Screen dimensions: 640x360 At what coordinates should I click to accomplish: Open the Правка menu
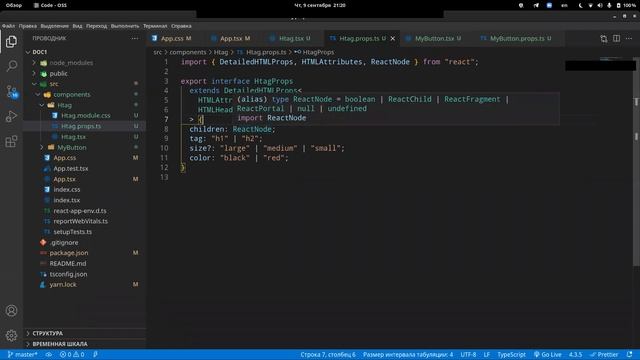tap(28, 26)
